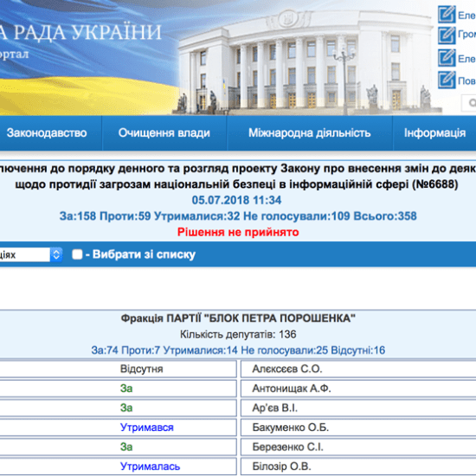Click the edit icon beside 'Гром'
The width and height of the screenshot is (476, 476).
point(447,35)
